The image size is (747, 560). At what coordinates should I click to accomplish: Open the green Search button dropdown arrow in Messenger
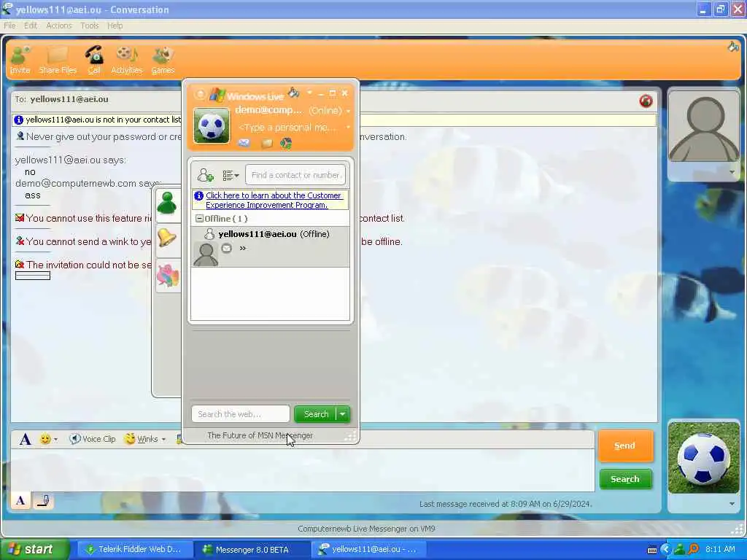[343, 414]
